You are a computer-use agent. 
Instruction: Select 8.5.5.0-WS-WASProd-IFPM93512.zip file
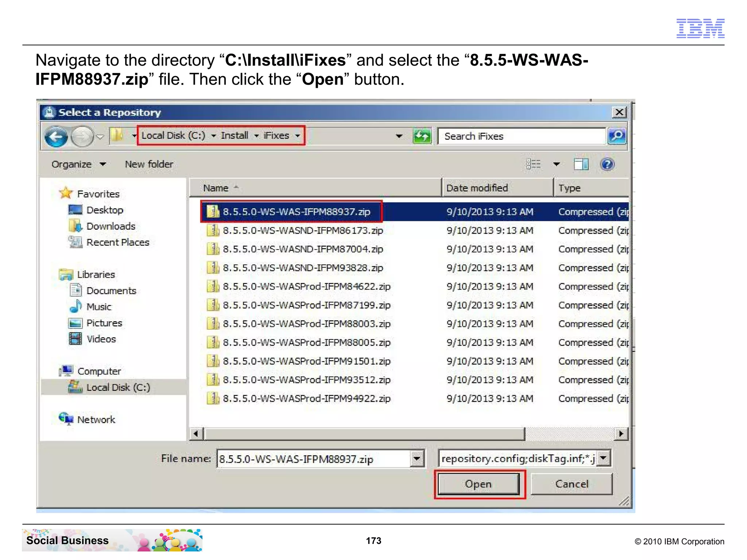(307, 380)
